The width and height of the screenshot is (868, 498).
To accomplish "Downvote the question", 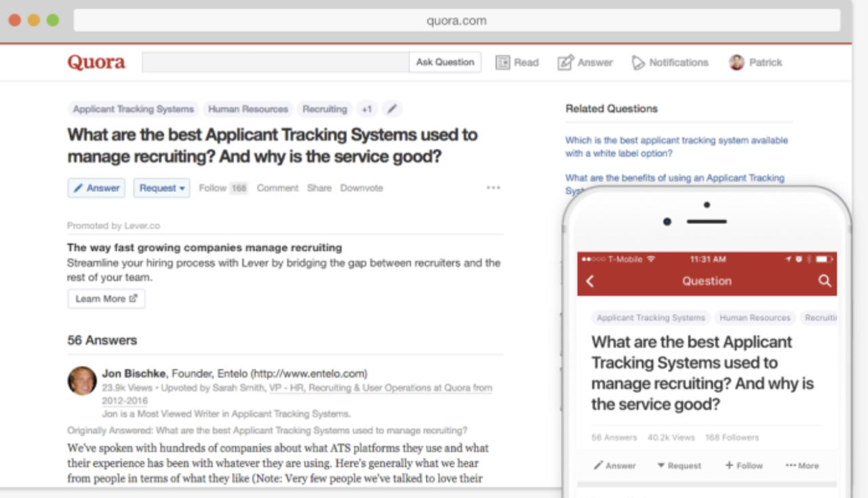I will [x=361, y=188].
